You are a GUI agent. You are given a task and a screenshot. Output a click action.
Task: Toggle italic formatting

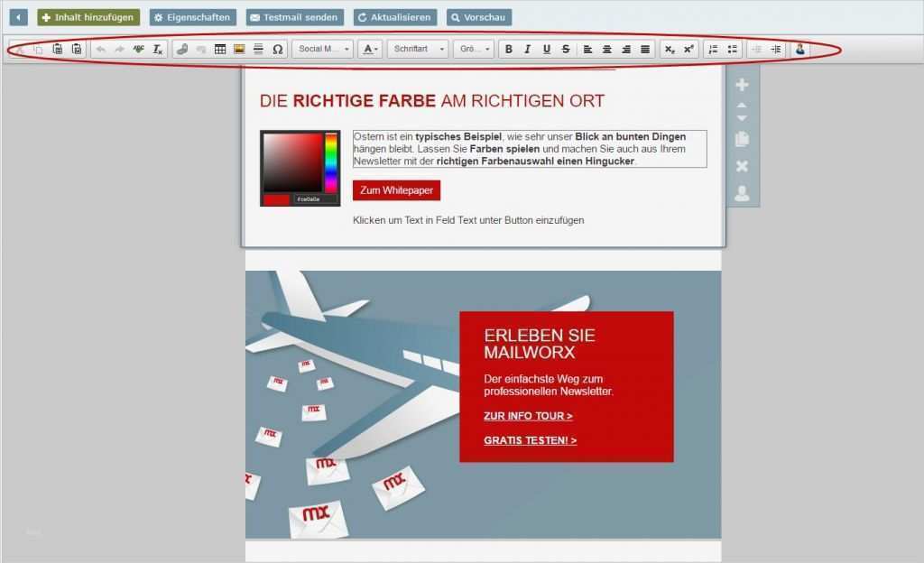[527, 49]
